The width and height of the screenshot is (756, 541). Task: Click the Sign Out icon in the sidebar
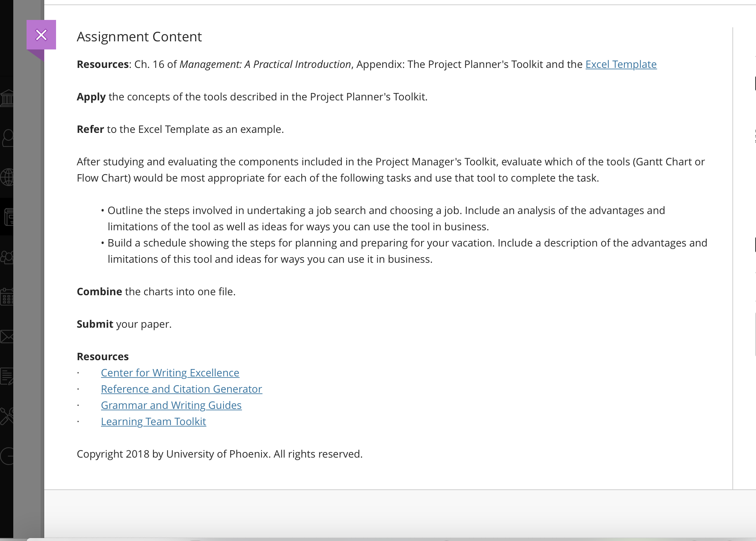click(7, 456)
